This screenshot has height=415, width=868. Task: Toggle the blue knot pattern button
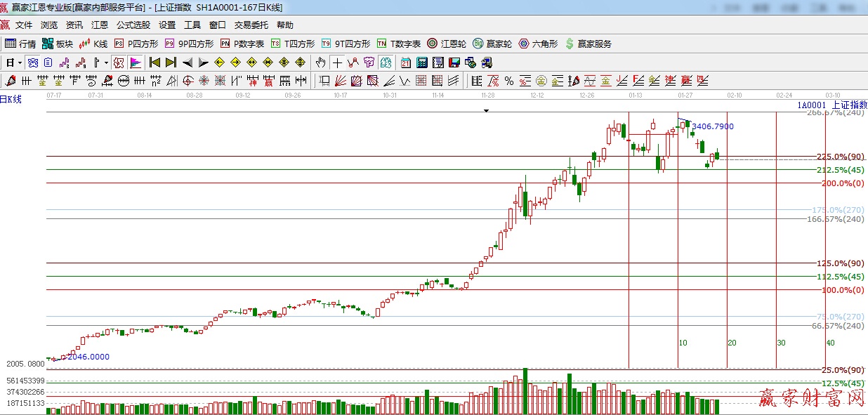(33, 62)
